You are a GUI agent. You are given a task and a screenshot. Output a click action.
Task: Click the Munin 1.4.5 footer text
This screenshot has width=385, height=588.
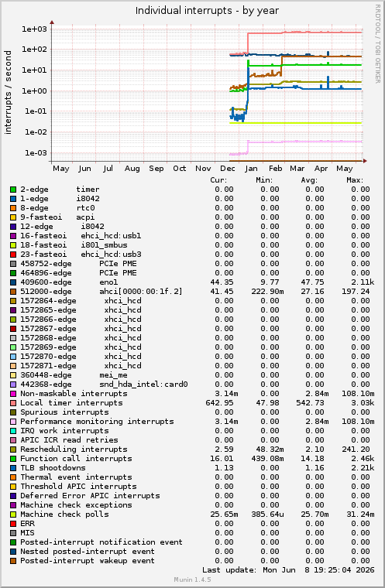[192, 579]
